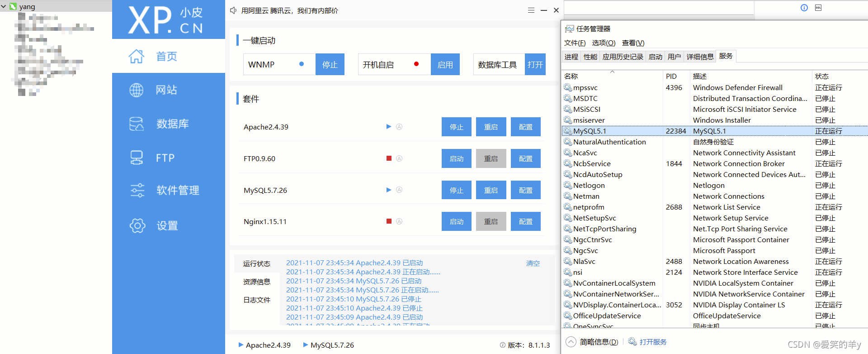Open 配置 for Nginx1.15.11

[526, 221]
